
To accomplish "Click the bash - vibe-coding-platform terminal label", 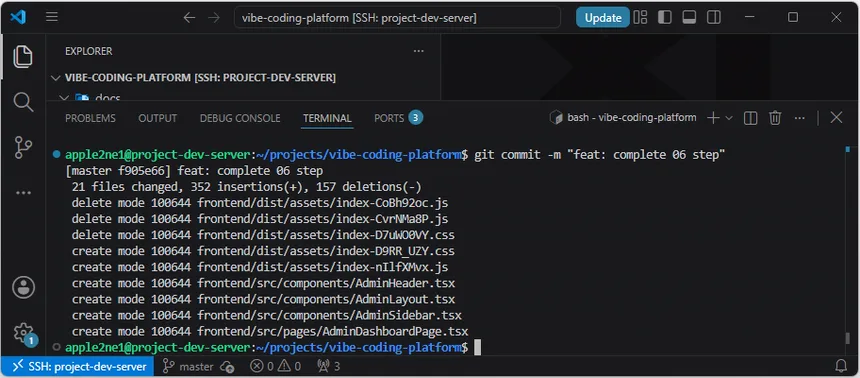I will [x=623, y=117].
